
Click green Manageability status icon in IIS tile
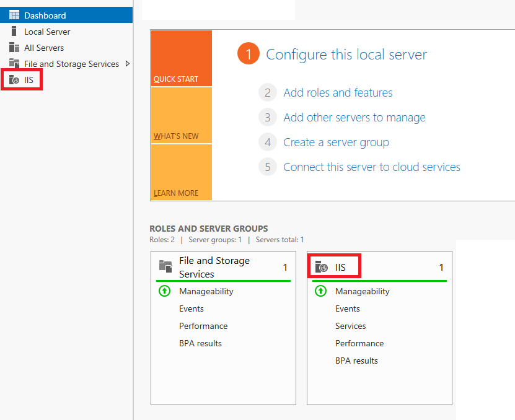point(321,291)
